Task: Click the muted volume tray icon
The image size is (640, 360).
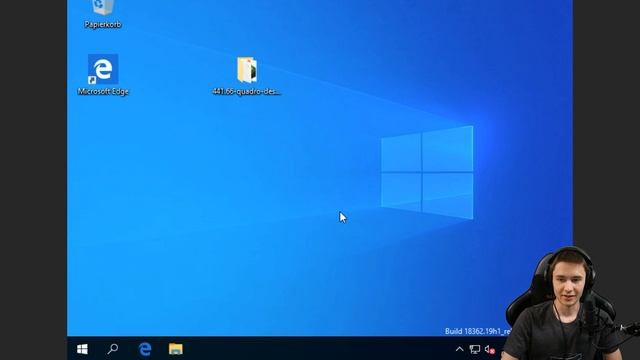Action: coord(490,349)
